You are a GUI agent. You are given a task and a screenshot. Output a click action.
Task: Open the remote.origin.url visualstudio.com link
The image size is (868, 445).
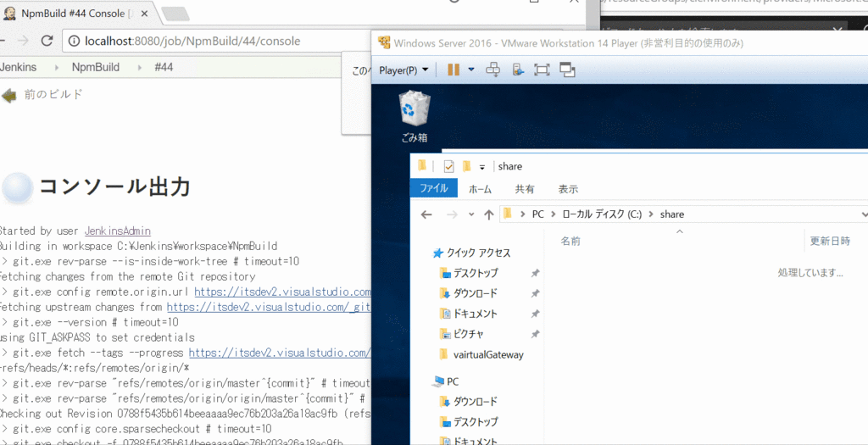283,292
